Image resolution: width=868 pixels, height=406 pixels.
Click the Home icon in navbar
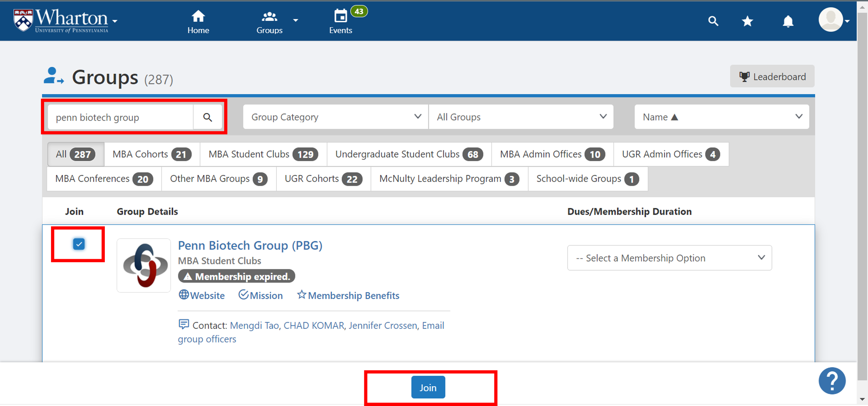[x=198, y=17]
